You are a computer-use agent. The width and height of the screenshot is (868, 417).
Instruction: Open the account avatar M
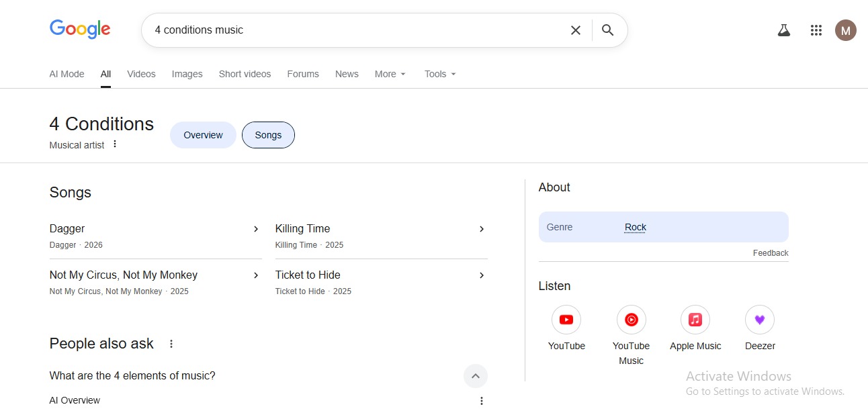pyautogui.click(x=846, y=30)
